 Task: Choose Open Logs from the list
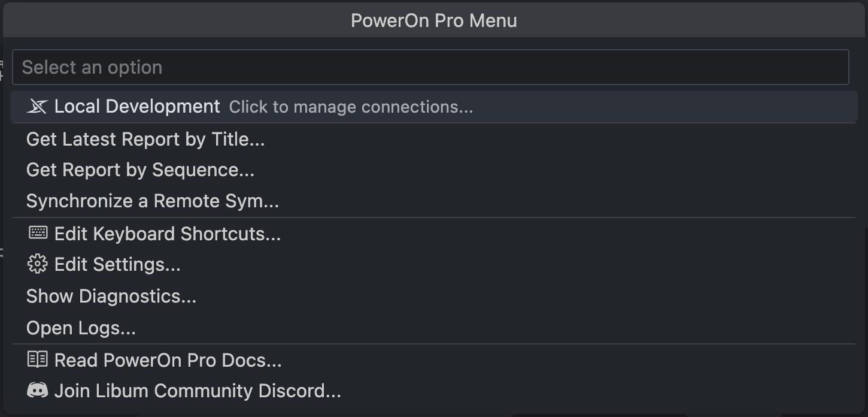coord(81,327)
